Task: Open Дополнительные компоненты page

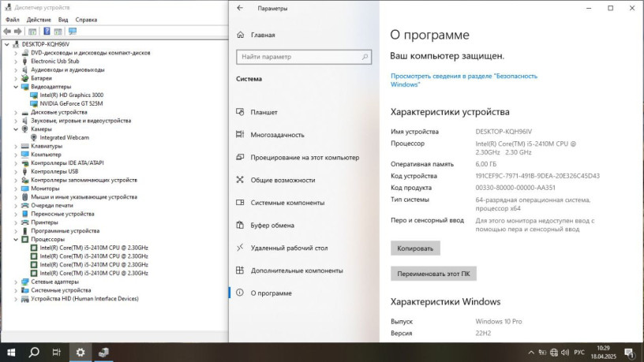Action: pos(297,271)
